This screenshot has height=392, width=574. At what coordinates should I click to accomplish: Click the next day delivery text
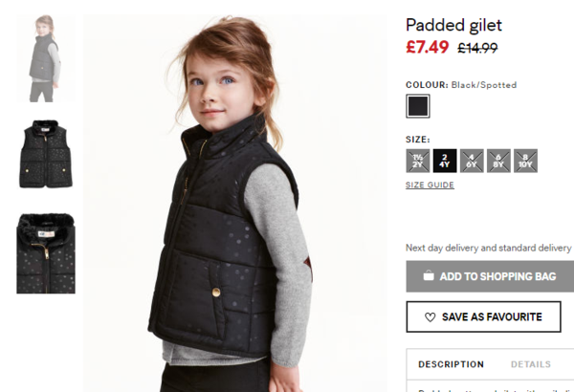[x=488, y=248]
